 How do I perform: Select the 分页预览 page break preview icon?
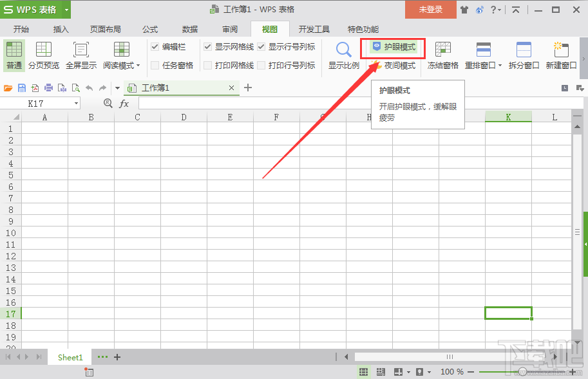click(43, 50)
